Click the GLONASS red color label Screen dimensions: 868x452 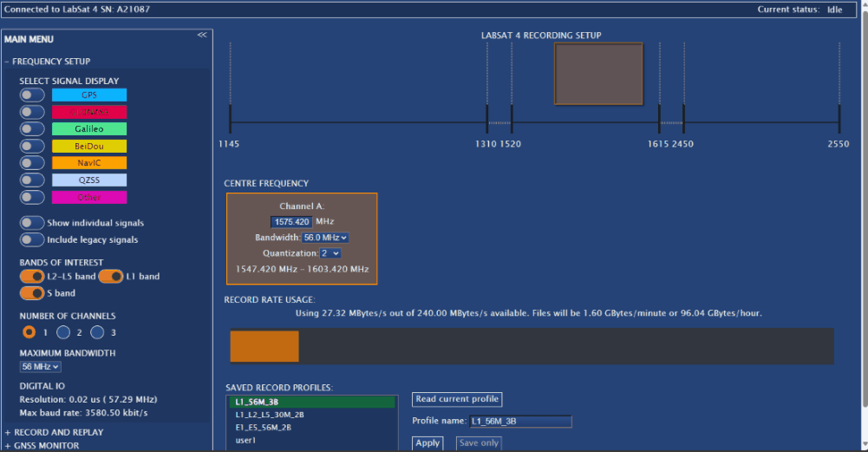tap(89, 112)
